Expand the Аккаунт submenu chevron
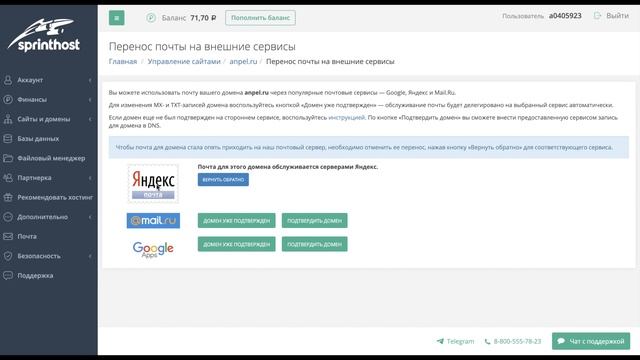 point(90,80)
